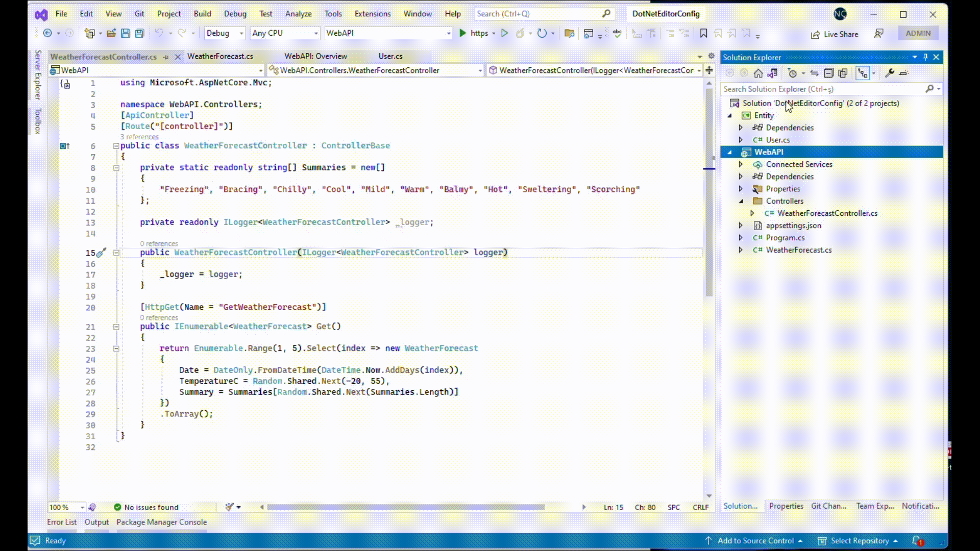Open the Build menu
Screen dimensions: 980x551
(202, 14)
